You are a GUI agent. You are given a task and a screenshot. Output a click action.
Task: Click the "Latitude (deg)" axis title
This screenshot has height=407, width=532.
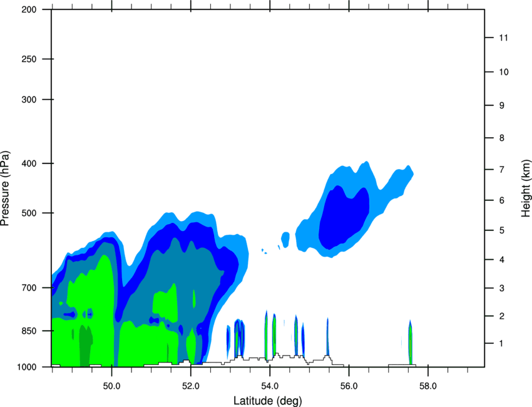(x=267, y=401)
